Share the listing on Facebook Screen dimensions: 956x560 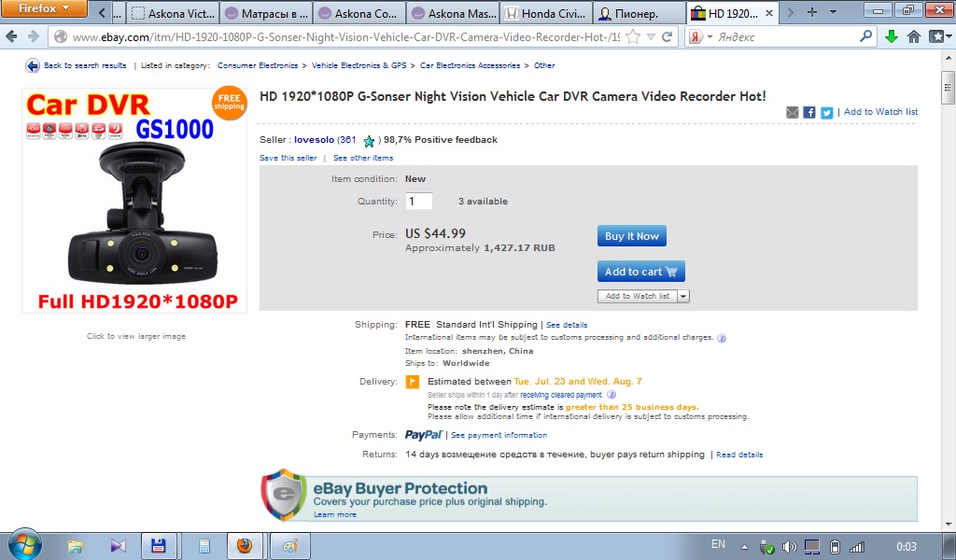pyautogui.click(x=809, y=112)
